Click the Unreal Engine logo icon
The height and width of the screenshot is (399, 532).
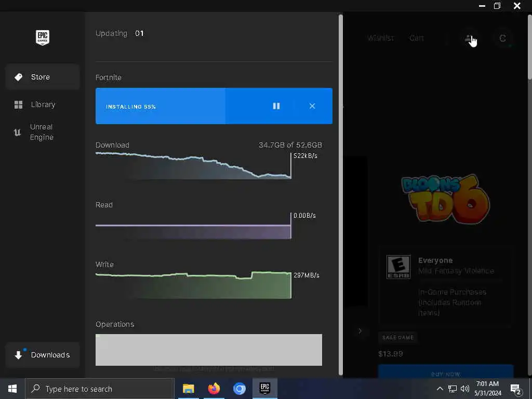coord(17,132)
